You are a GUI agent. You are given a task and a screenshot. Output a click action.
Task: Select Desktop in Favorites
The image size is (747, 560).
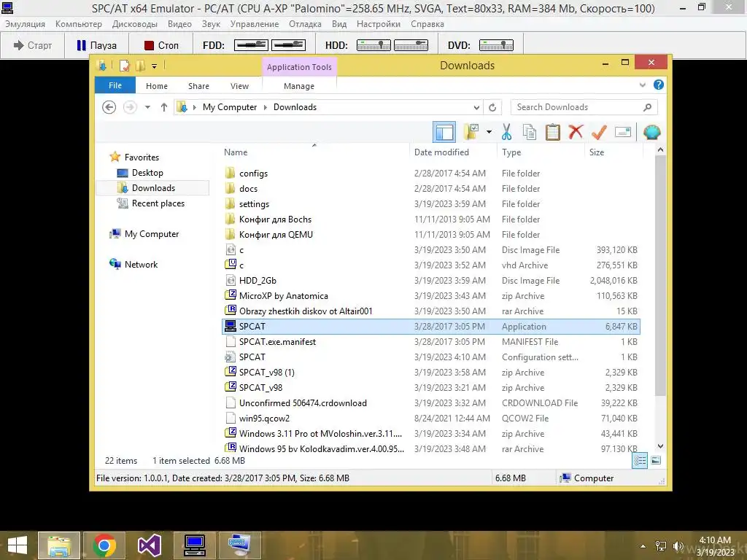click(147, 173)
